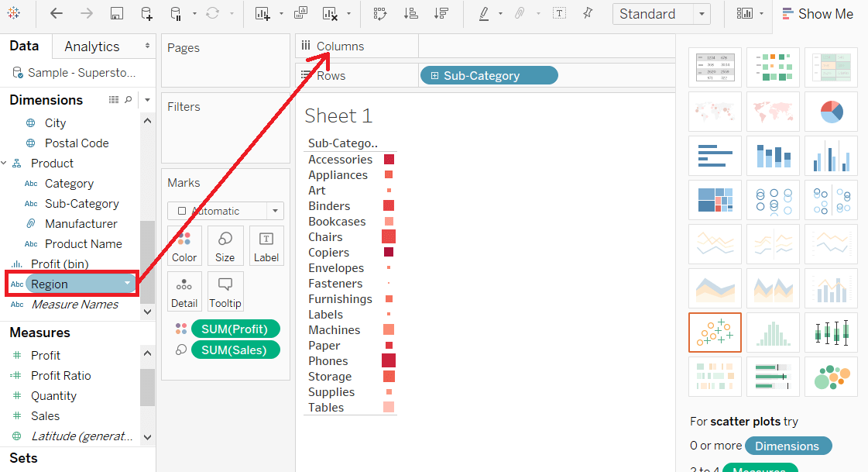
Task: Expand the Sub-Category pill plus icon
Action: [x=434, y=75]
